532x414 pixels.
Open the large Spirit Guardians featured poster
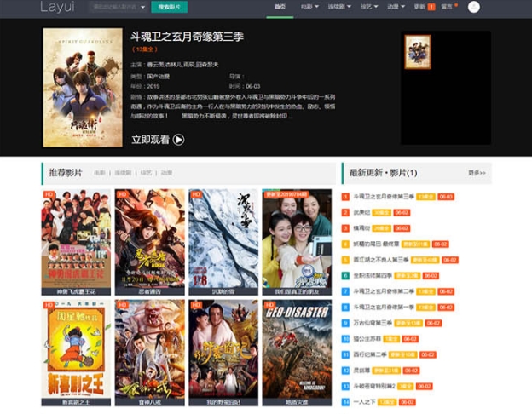pyautogui.click(x=83, y=88)
